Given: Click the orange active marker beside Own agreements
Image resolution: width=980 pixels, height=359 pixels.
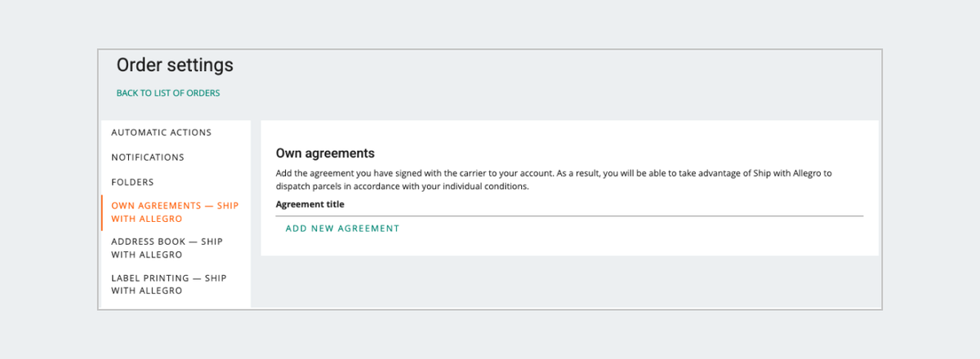Looking at the screenshot, I should click(x=102, y=212).
